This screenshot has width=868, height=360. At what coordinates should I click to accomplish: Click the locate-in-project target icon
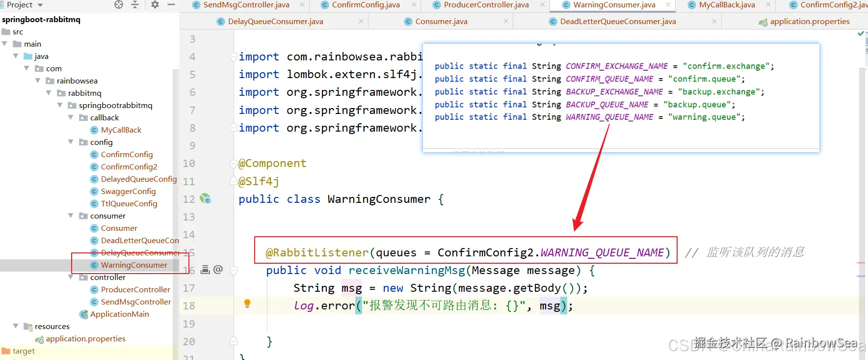(119, 4)
